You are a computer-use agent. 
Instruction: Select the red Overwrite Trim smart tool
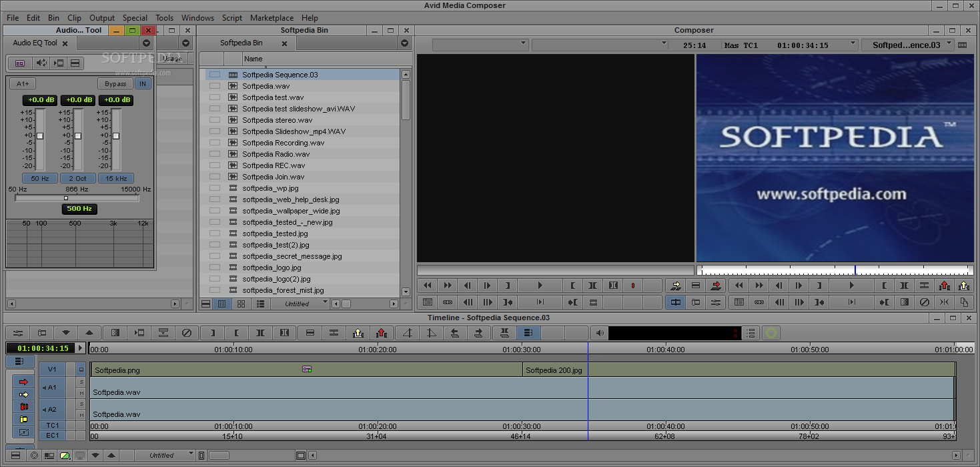23,407
